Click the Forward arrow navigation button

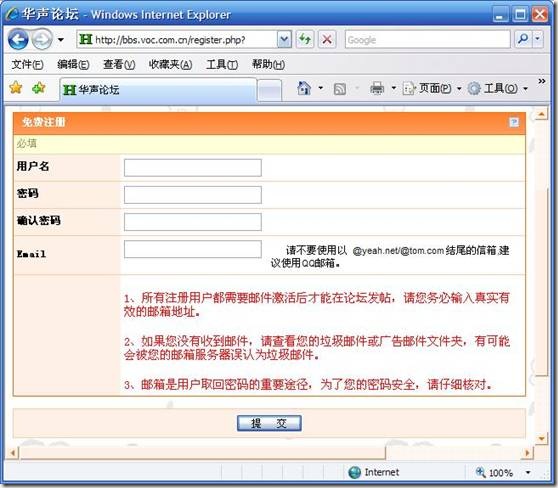point(42,39)
